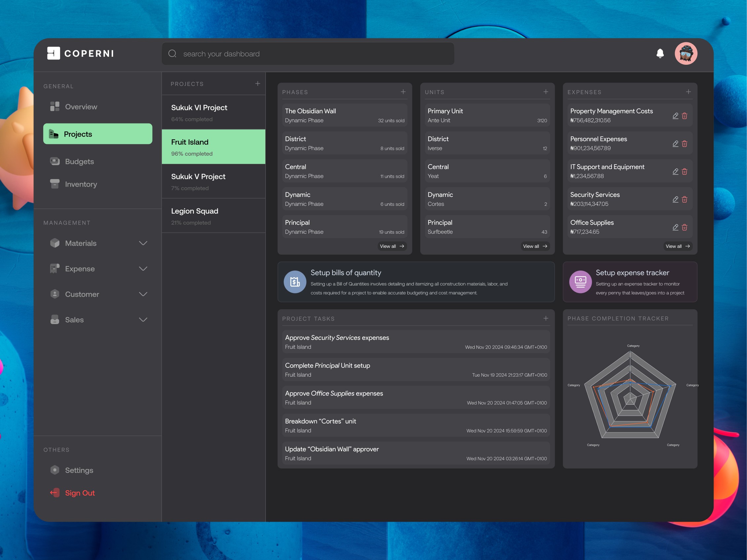Image resolution: width=747 pixels, height=560 pixels.
Task: Expand the Materials menu chevron
Action: (x=143, y=243)
